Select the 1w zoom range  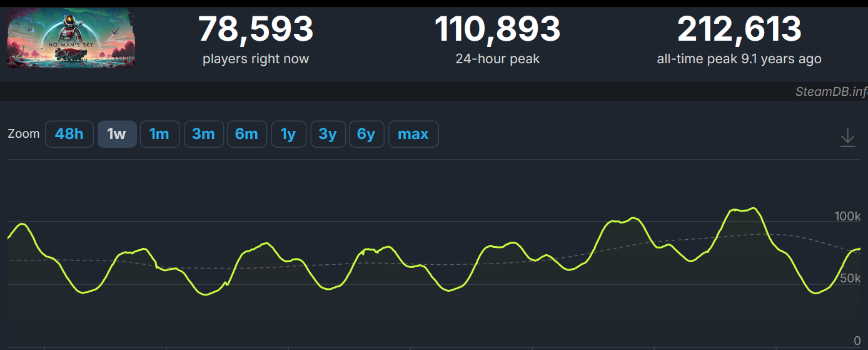tap(117, 134)
